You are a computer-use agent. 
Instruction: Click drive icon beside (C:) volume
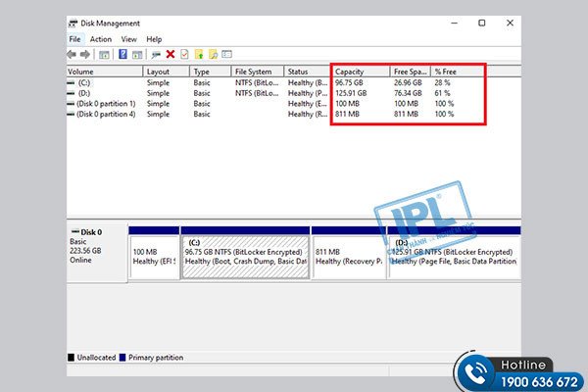71,83
